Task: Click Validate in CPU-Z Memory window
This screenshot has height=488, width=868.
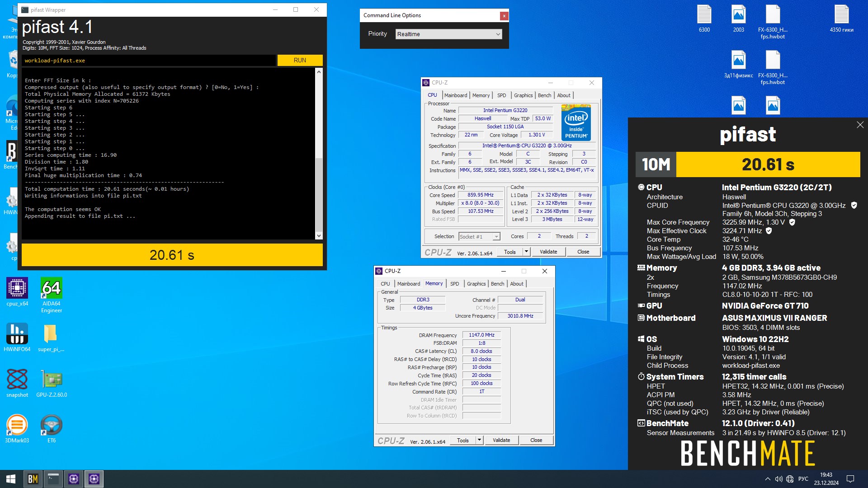Action: pyautogui.click(x=501, y=440)
